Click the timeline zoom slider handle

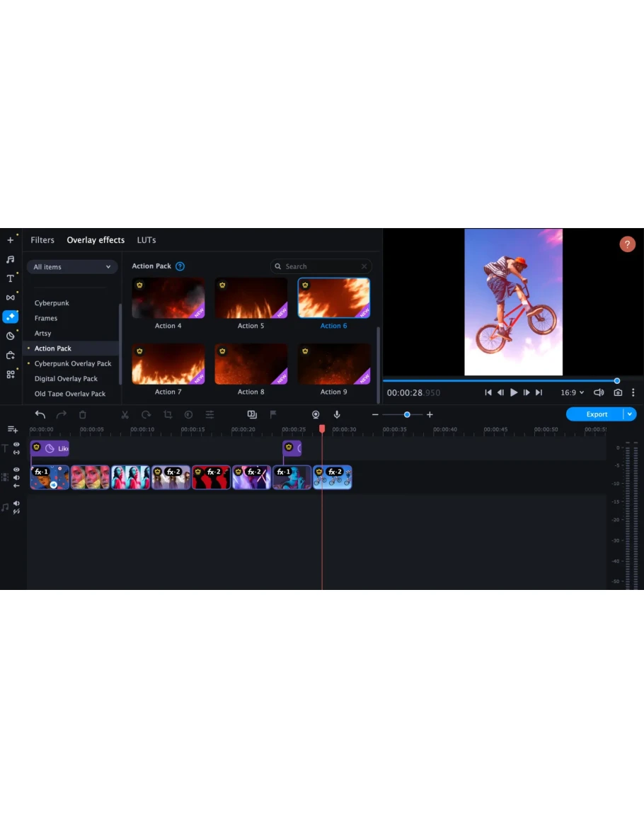[x=407, y=414]
